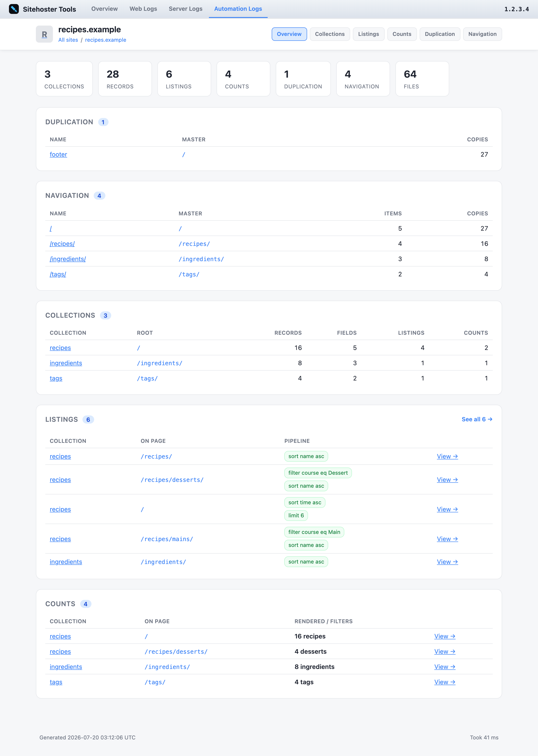538x756 pixels.
Task: Click the Duplication section count badge 1
Action: point(103,122)
